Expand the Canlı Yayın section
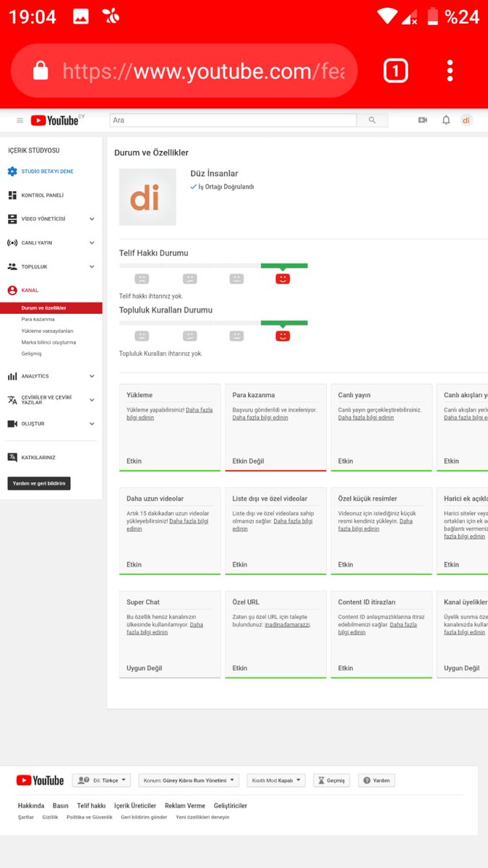Viewport: 488px width, 868px height. pos(92,243)
